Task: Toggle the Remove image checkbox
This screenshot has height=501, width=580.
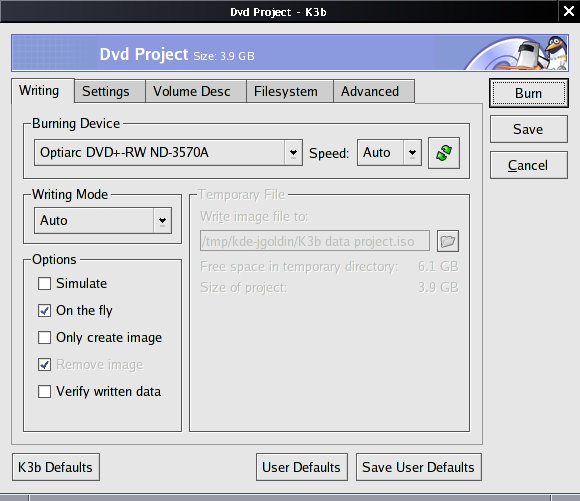Action: [44, 364]
